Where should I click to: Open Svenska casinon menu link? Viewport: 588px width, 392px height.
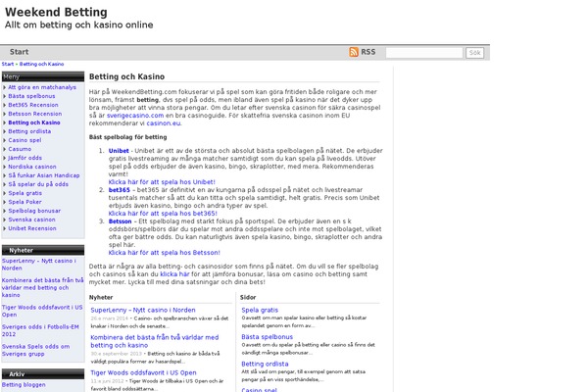point(31,220)
